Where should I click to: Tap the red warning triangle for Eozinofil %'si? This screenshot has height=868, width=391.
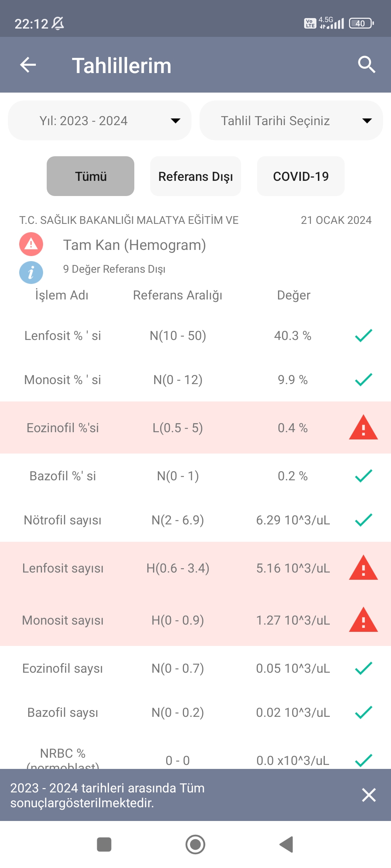coord(363,428)
